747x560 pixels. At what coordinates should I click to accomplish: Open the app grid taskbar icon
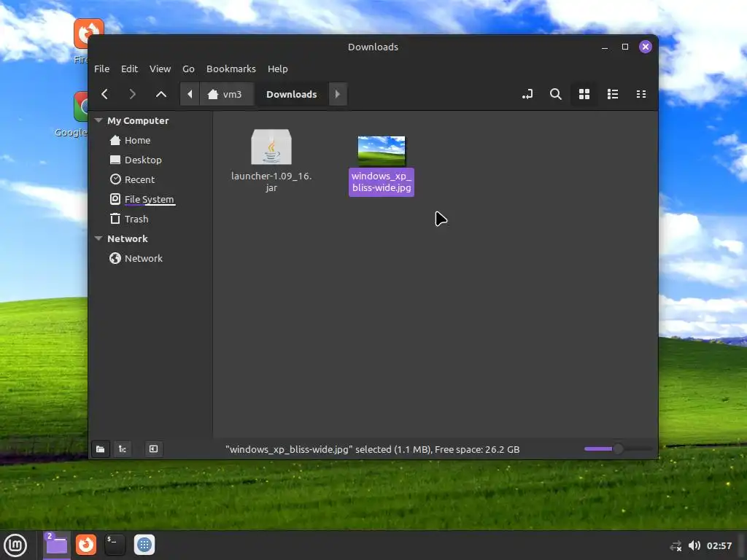(144, 545)
